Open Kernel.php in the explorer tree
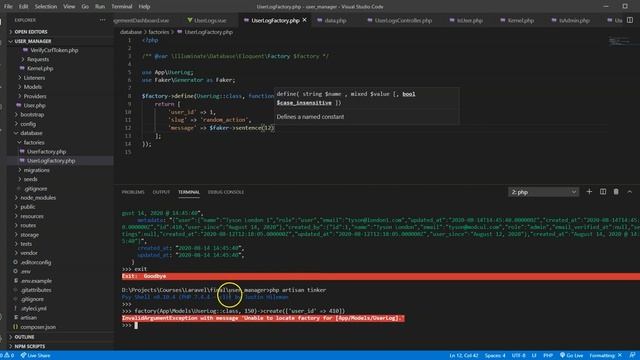Screen dimensions: 640x360 tap(40, 69)
